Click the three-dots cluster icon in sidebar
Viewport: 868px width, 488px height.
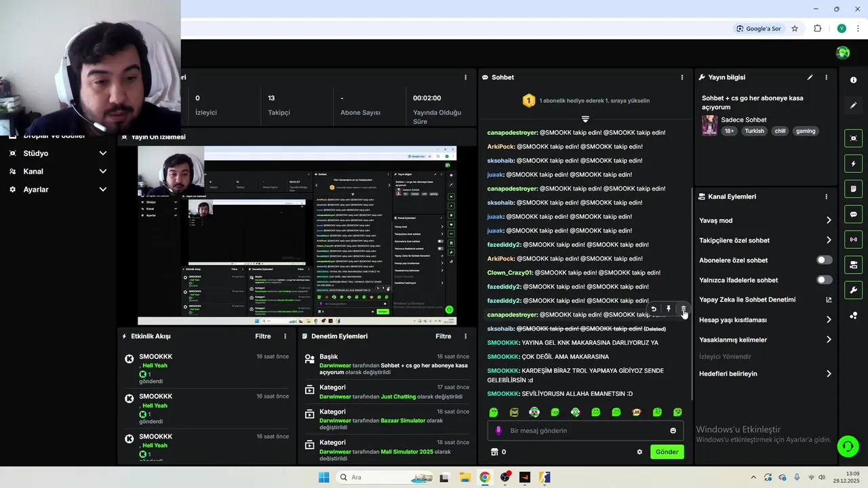[x=853, y=315]
